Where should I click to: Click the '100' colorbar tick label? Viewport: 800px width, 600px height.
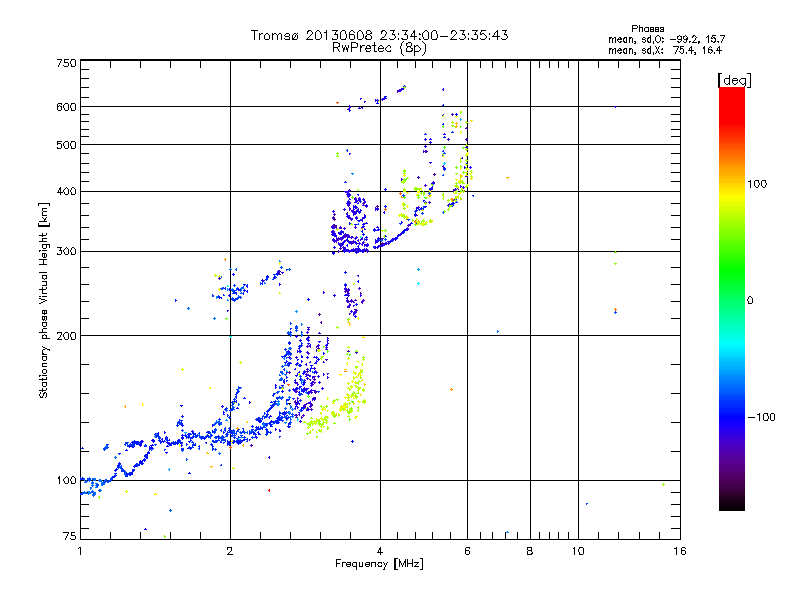pos(757,184)
